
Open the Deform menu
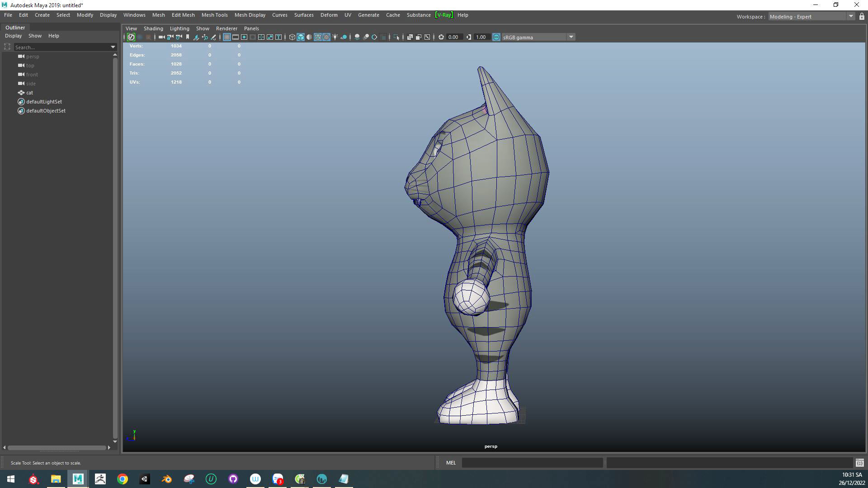[329, 15]
